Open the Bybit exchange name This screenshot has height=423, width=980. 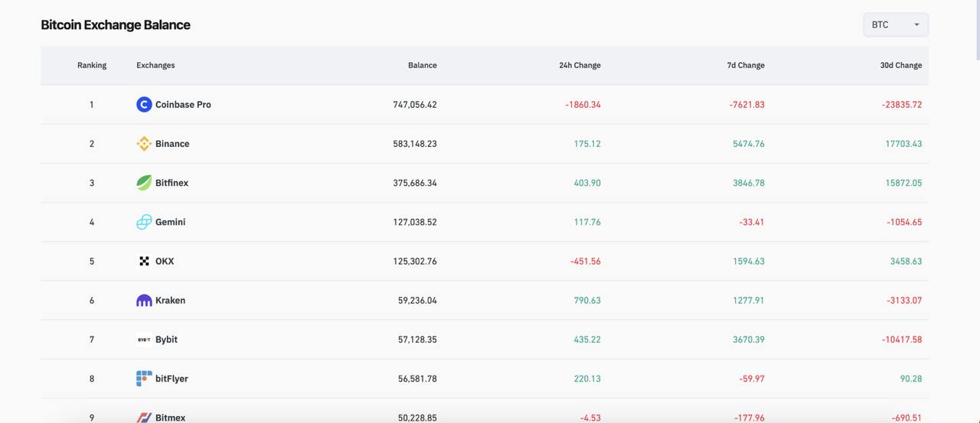tap(166, 339)
